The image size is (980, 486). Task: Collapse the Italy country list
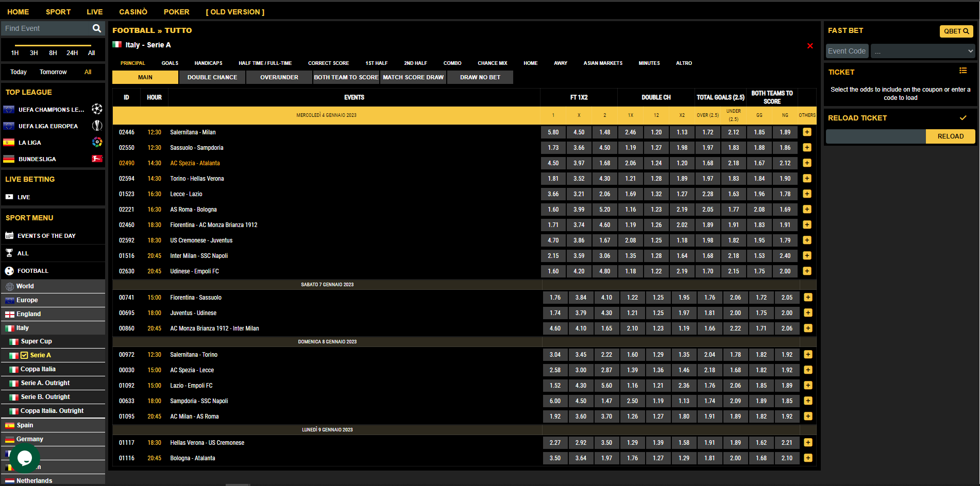click(53, 328)
